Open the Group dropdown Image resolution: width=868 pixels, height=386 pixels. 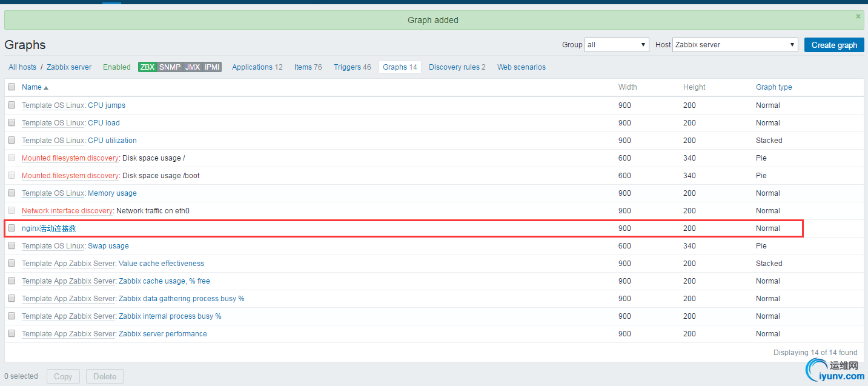617,45
